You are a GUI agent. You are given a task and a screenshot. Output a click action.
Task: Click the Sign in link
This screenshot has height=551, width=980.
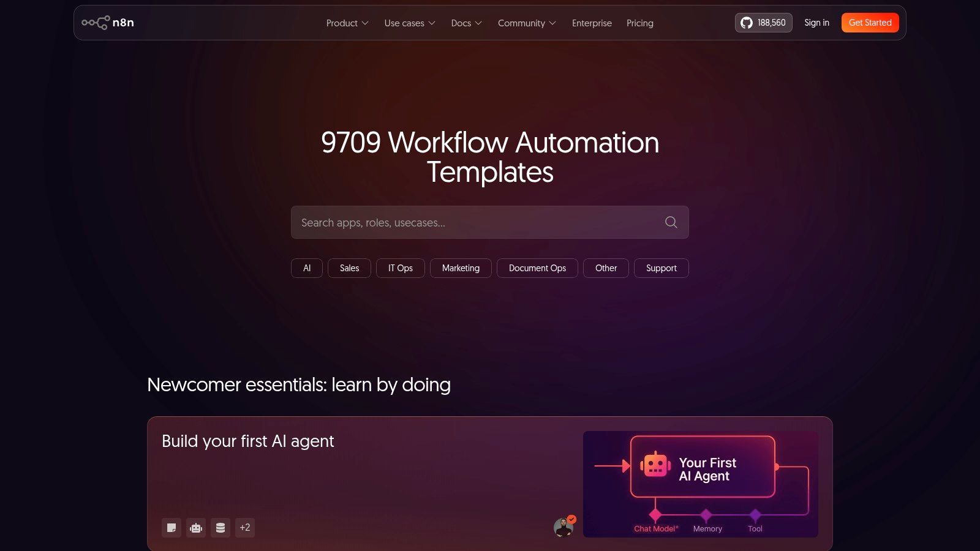point(816,23)
